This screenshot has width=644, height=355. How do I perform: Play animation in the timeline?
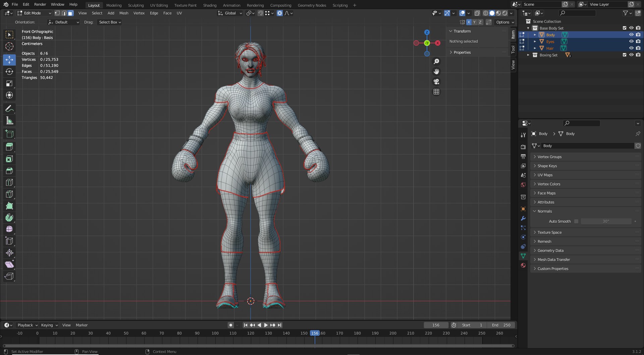[266, 325]
